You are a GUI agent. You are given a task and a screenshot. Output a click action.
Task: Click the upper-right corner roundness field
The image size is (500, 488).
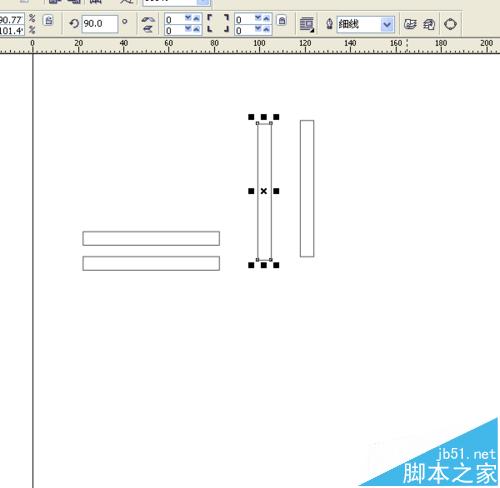pos(244,19)
